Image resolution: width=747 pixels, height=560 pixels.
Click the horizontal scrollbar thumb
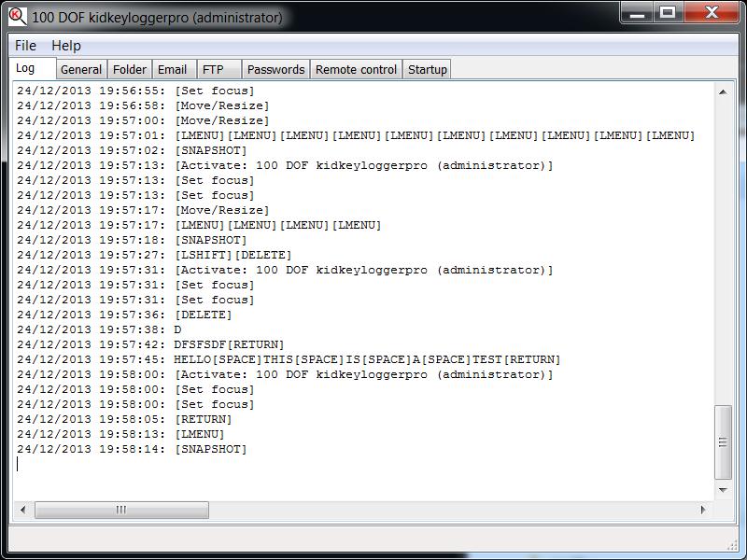click(x=121, y=510)
